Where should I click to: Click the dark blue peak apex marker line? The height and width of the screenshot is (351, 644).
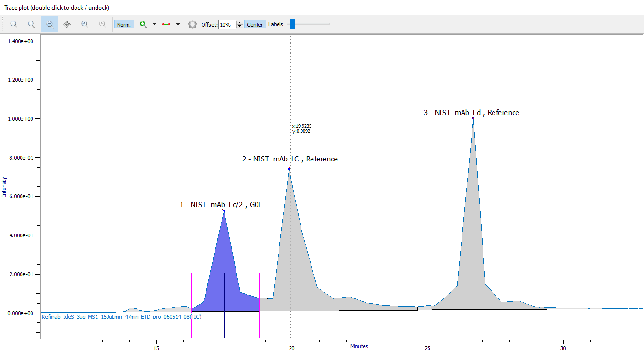pos(224,306)
